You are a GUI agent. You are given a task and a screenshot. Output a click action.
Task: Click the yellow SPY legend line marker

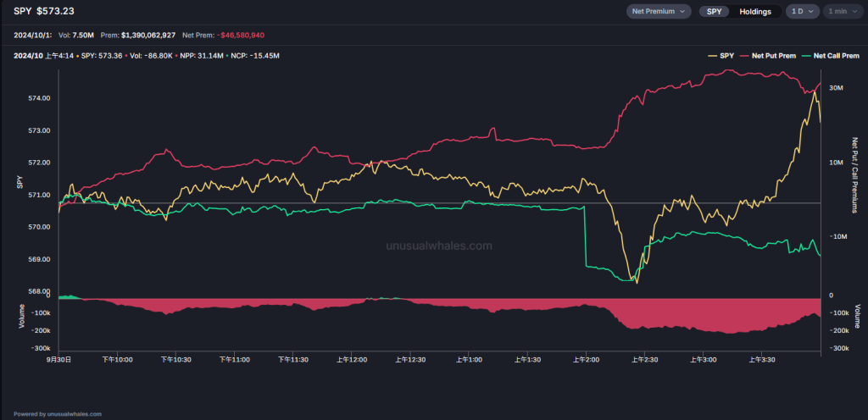point(713,56)
